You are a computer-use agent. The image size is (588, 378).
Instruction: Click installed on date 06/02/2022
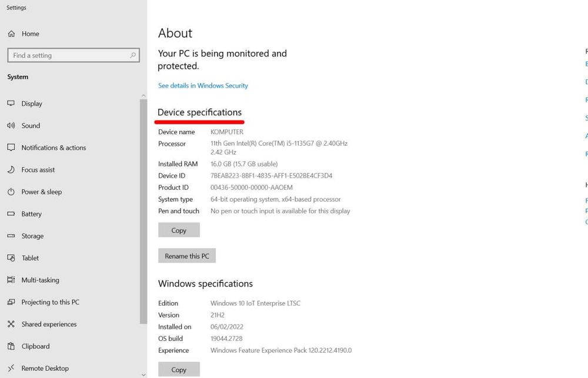click(x=227, y=327)
